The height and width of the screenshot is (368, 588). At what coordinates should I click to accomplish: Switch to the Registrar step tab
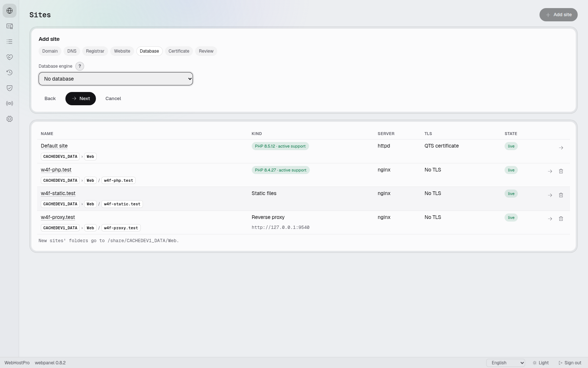95,51
